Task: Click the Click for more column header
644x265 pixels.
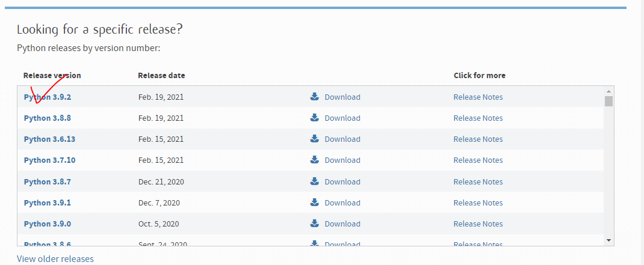Action: (480, 76)
